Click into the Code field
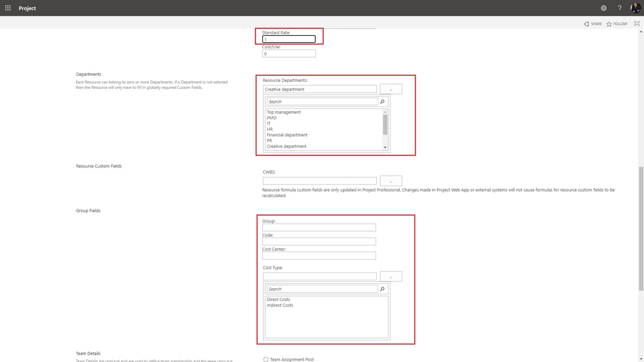Image resolution: width=644 pixels, height=362 pixels. pos(319,241)
